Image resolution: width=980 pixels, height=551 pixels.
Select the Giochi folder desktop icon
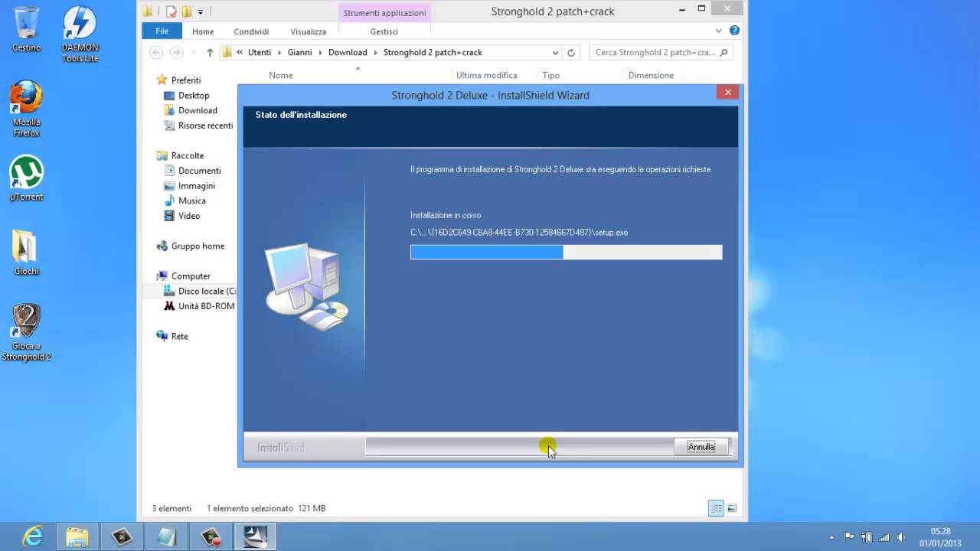point(26,253)
